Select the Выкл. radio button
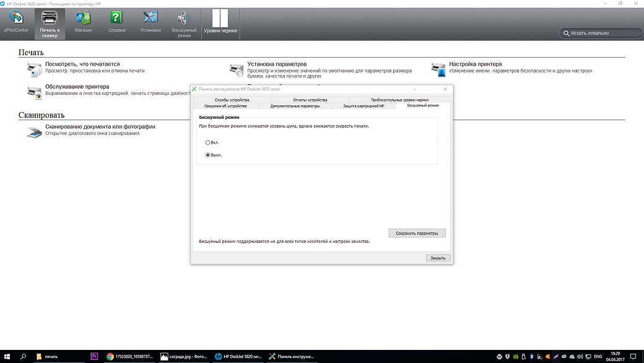The width and height of the screenshot is (644, 363). coord(208,155)
